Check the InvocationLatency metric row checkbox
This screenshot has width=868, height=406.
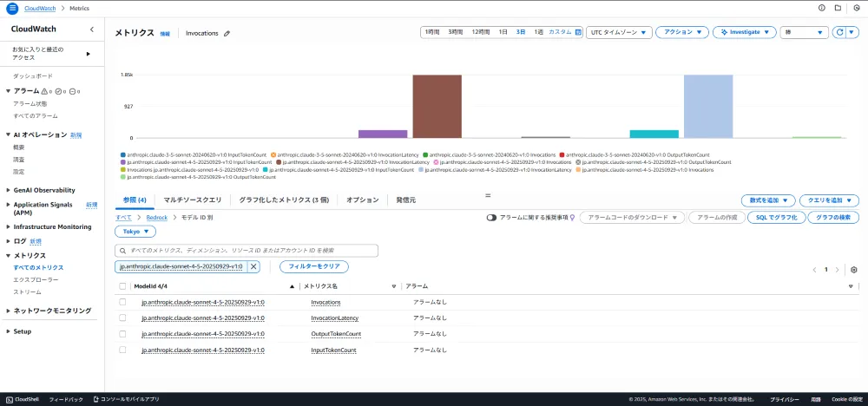pyautogui.click(x=122, y=318)
